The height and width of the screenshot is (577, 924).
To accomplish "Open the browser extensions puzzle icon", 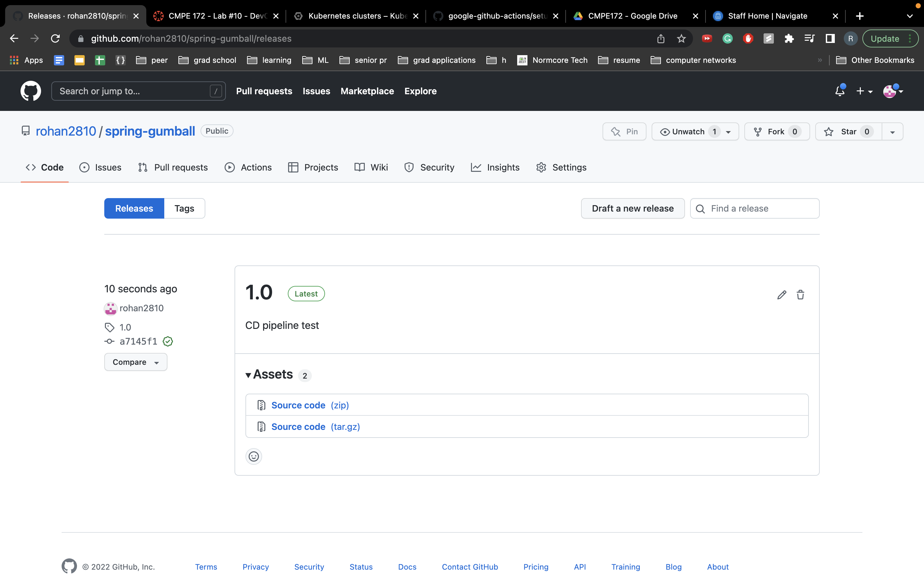I will point(789,38).
